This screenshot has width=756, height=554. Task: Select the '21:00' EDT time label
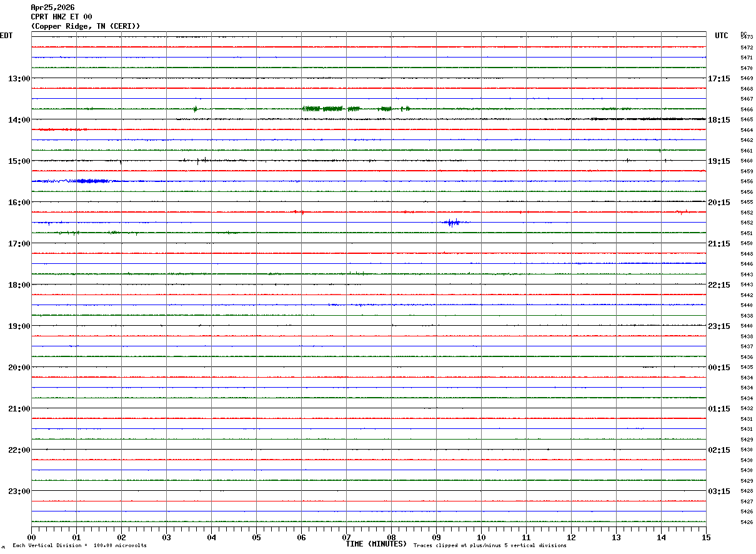[19, 409]
